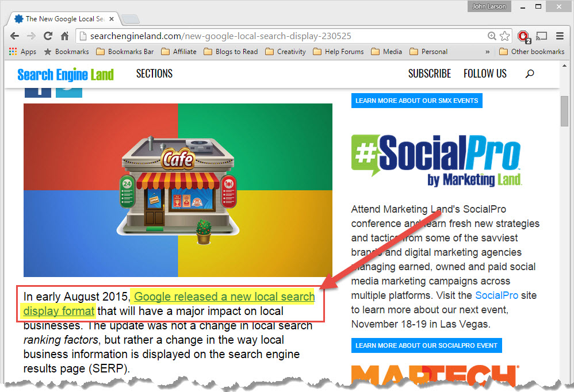Image resolution: width=574 pixels, height=392 pixels.
Task: Open the site search magnifier icon
Action: tap(530, 74)
